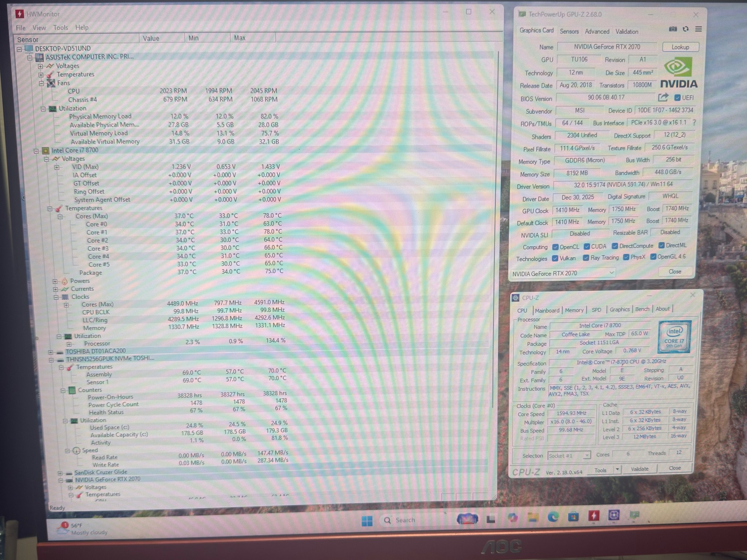Switch to the Sensors tab in GPU-Z

[569, 31]
